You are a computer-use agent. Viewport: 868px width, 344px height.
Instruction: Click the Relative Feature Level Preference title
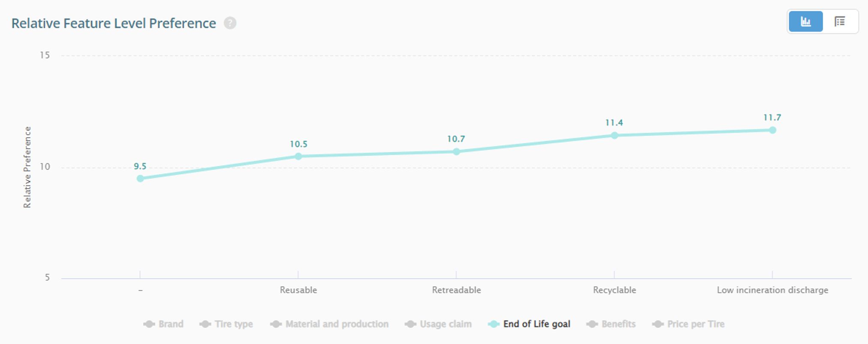(x=114, y=24)
